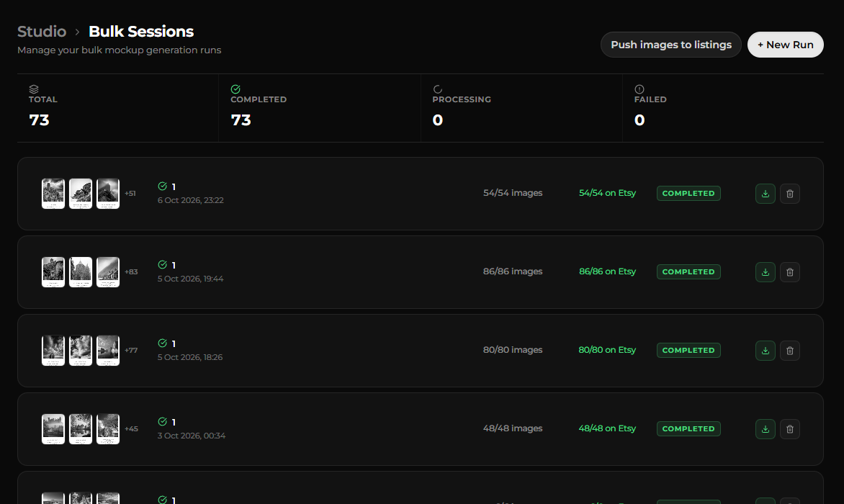Click the Failed stat alert icon

click(x=639, y=89)
